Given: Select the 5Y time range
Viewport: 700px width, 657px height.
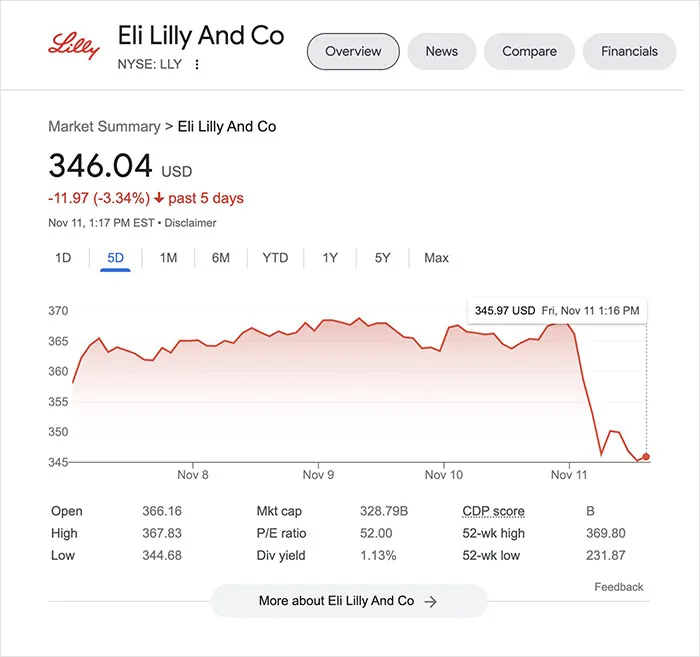Looking at the screenshot, I should pyautogui.click(x=383, y=258).
